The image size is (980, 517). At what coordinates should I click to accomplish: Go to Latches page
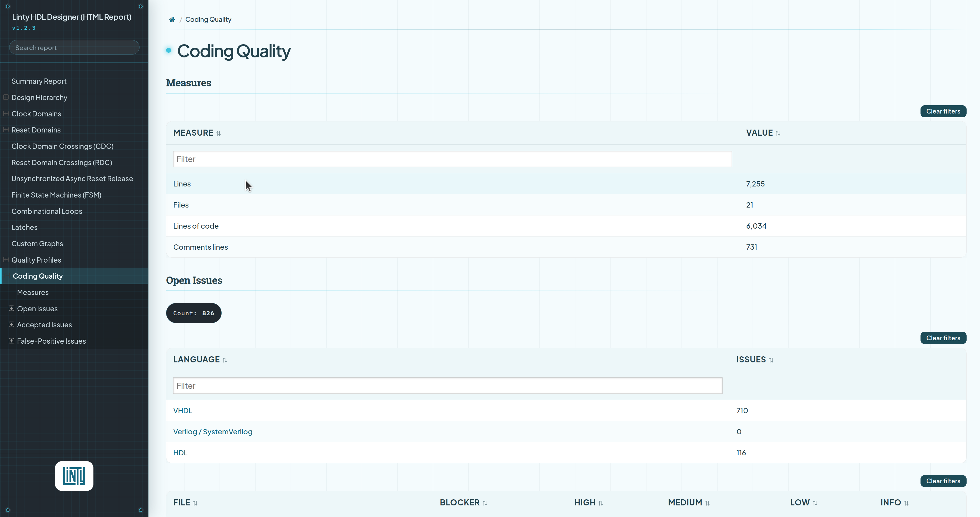coord(24,227)
